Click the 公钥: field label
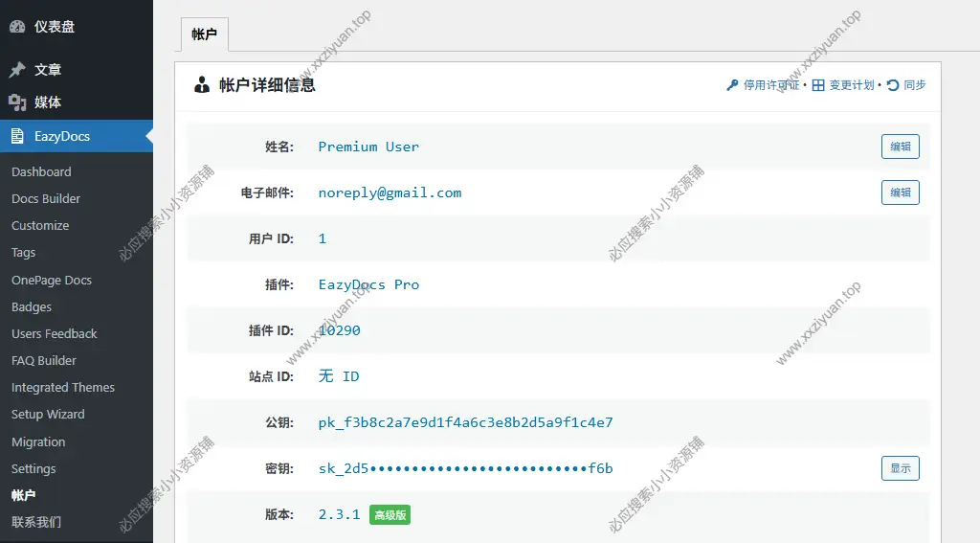The height and width of the screenshot is (543, 980). (x=278, y=422)
